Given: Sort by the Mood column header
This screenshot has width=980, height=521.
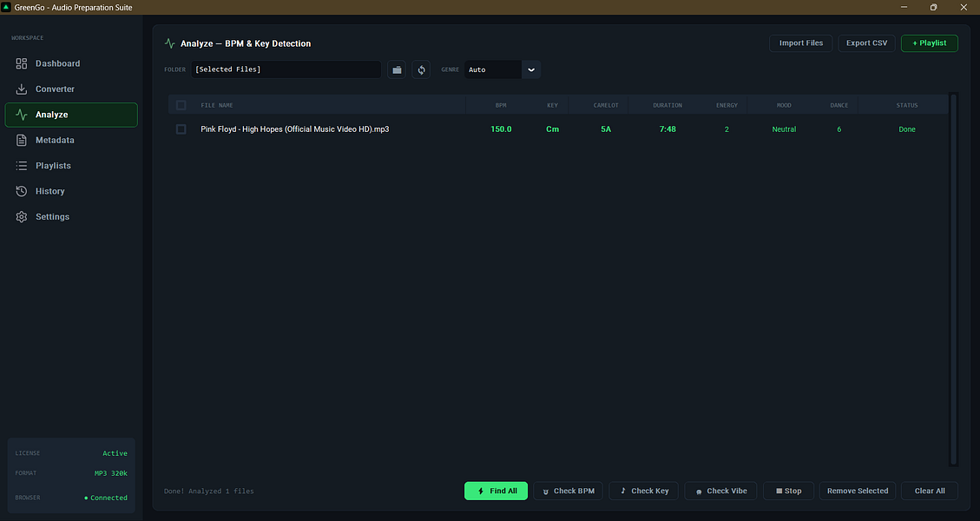Looking at the screenshot, I should (x=784, y=105).
